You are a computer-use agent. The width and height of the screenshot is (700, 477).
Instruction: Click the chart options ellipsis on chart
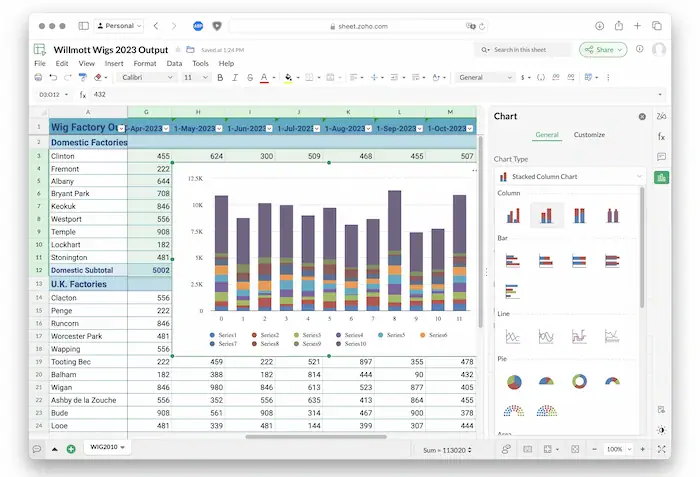pos(475,170)
